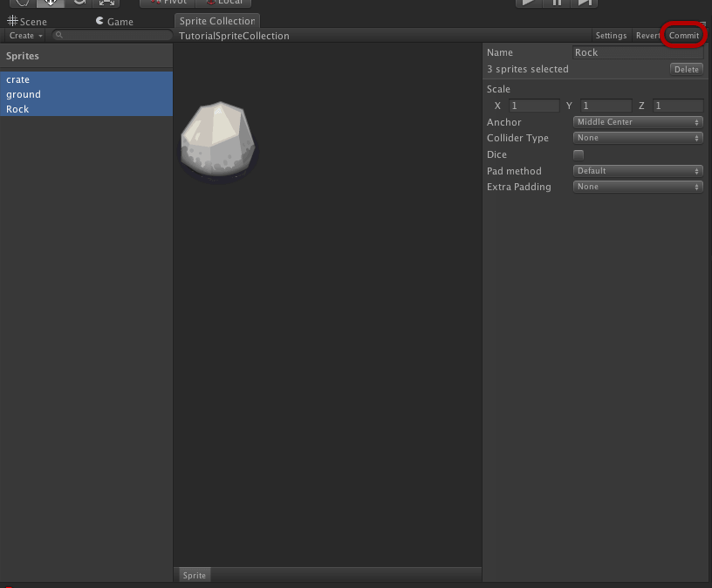Screen dimensions: 712x588
Task: Switch to the Game tab
Action: tap(114, 21)
